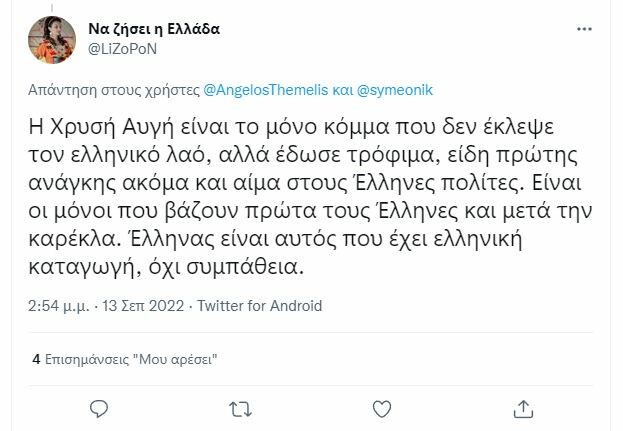
Task: View the Επισημάνσεις "Μου αρέσει" likes list
Action: (x=131, y=356)
